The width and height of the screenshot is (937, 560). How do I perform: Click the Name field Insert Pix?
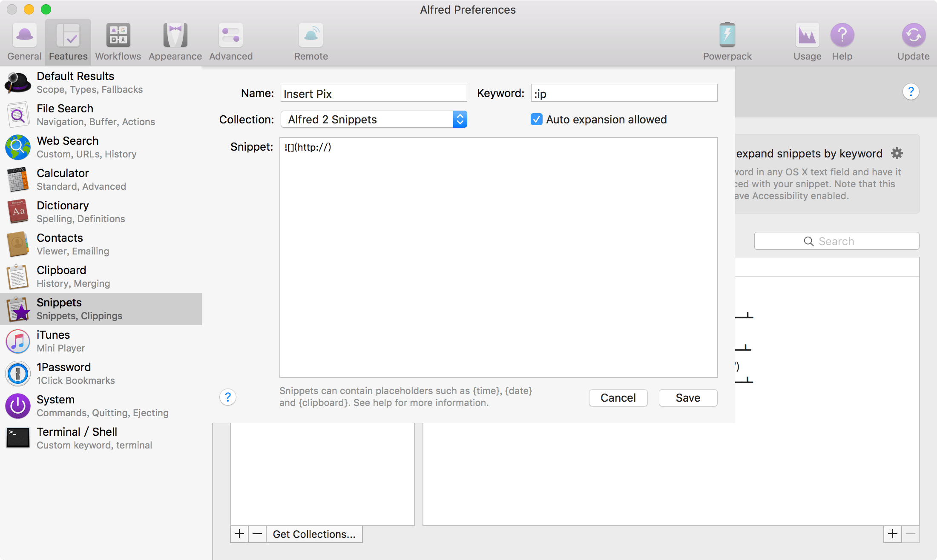click(x=374, y=93)
